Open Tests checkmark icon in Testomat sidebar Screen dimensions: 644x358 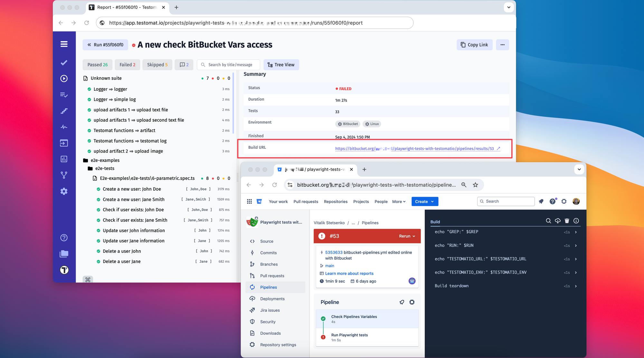(x=64, y=62)
